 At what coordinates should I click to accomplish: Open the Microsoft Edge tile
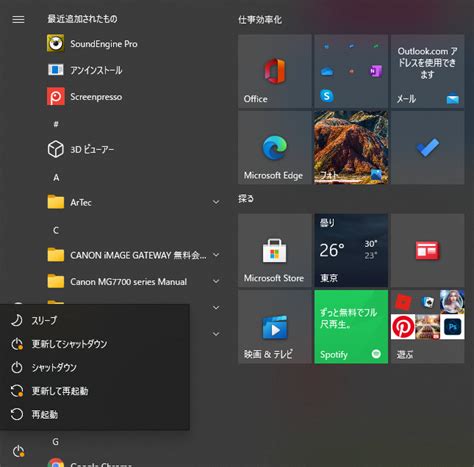[275, 147]
